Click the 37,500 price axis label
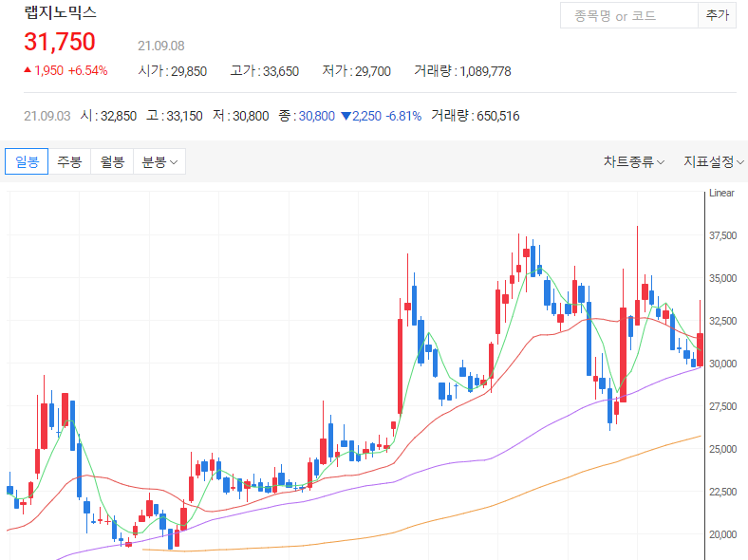The image size is (748, 560). 722,235
